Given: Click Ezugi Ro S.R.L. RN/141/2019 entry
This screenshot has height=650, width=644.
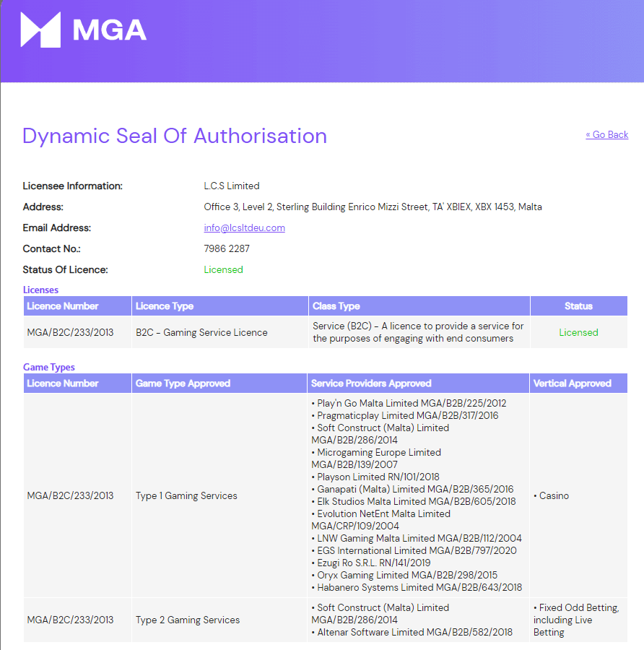Looking at the screenshot, I should (371, 563).
